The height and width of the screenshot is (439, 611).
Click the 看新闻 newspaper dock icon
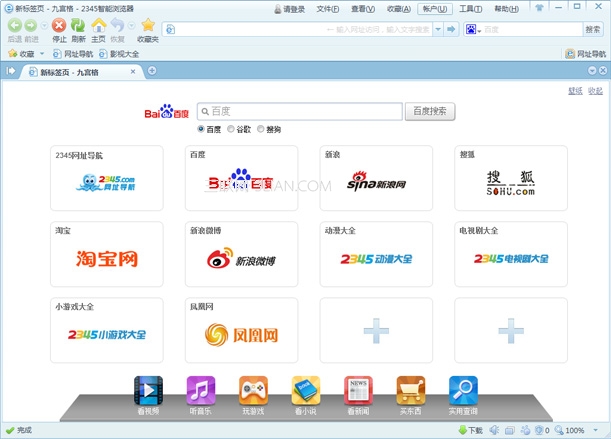click(358, 390)
